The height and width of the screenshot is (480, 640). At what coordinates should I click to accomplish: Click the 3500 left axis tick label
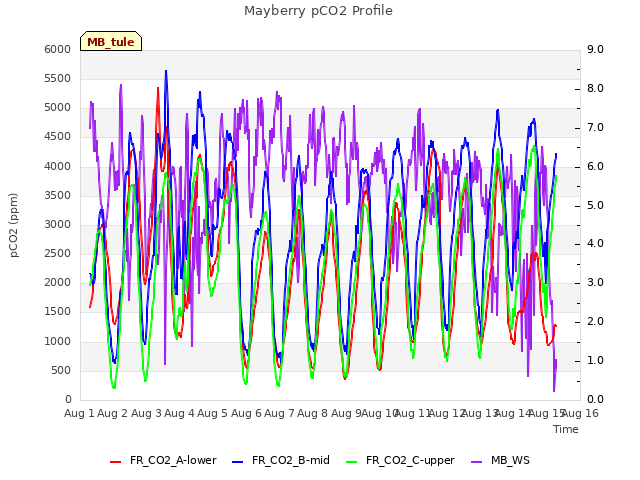coord(58,195)
